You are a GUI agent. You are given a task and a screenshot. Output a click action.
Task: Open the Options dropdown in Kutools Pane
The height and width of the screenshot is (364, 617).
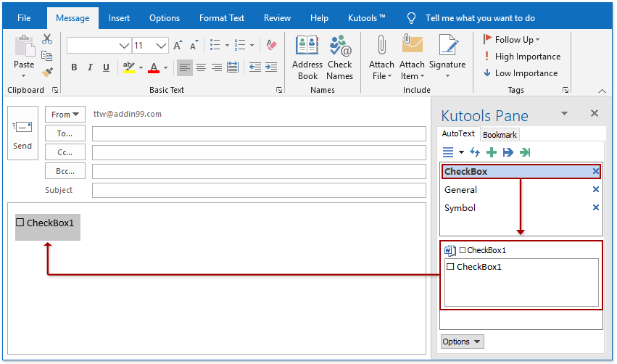pos(462,342)
